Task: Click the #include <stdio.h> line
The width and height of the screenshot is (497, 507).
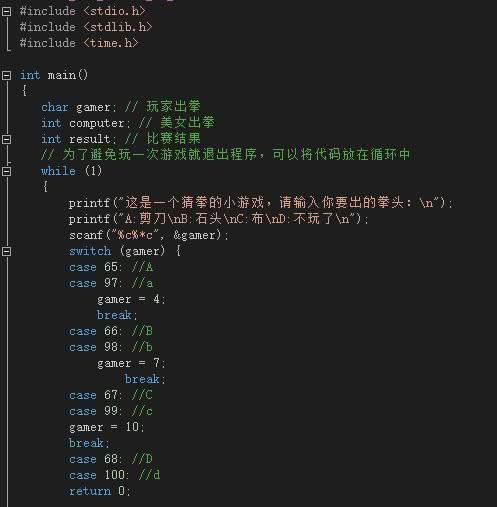Action: click(82, 11)
